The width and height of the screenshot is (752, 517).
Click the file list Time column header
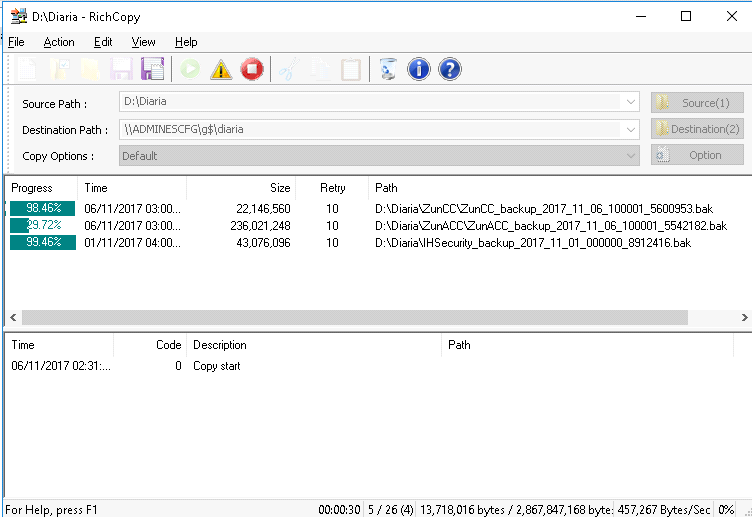coord(132,188)
